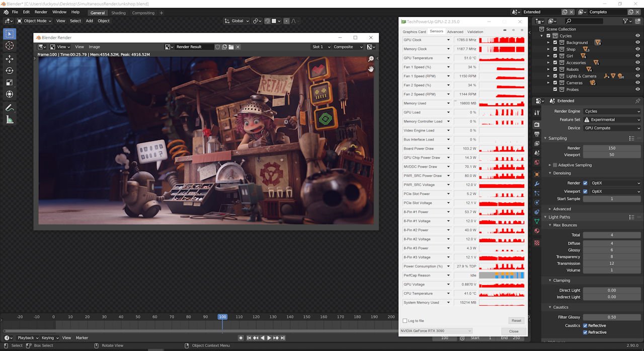Open the Object properties tab

pyautogui.click(x=537, y=174)
